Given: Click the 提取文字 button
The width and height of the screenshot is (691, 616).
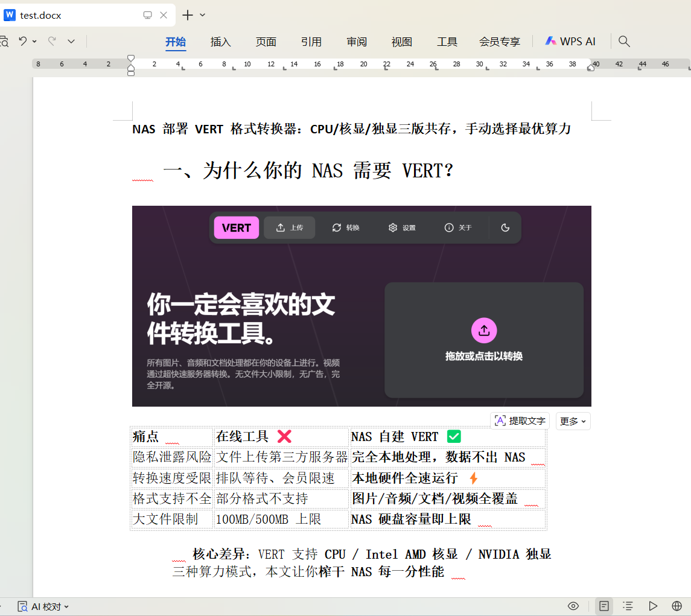Looking at the screenshot, I should [520, 421].
